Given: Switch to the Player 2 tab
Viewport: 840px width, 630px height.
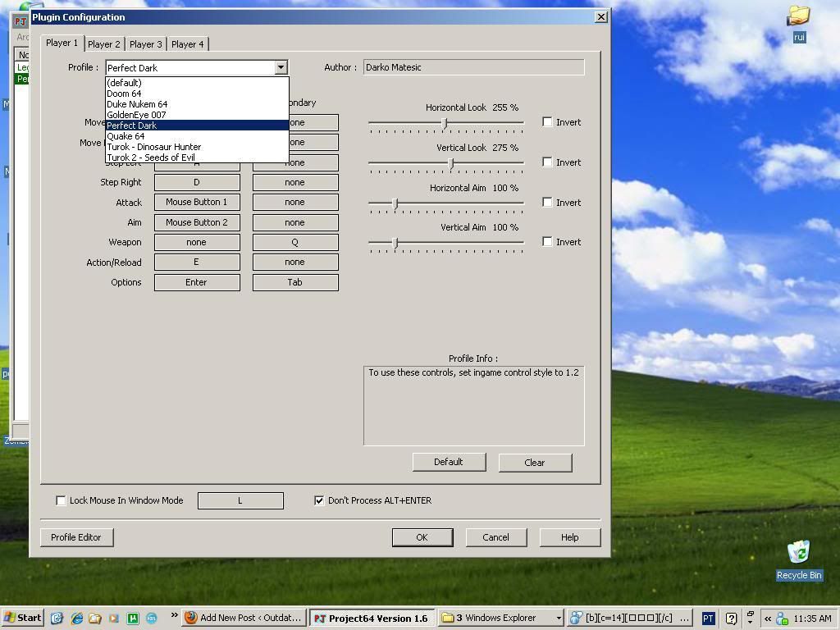Looking at the screenshot, I should 103,44.
